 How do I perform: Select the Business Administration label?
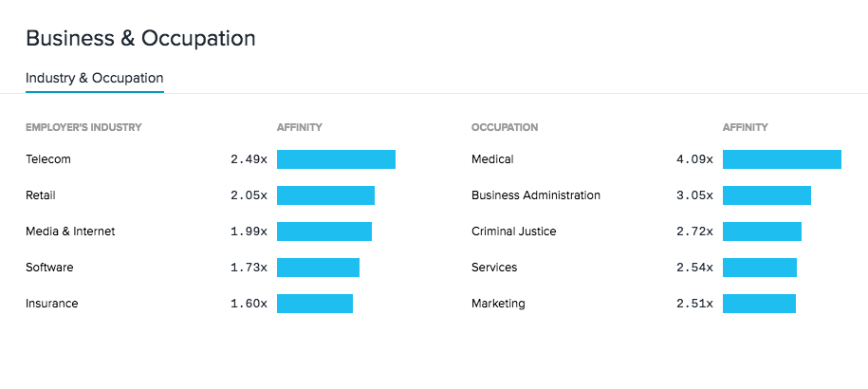536,195
